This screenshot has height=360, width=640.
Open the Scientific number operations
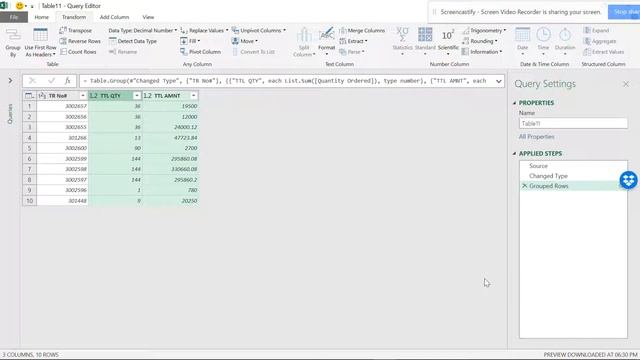tap(448, 42)
